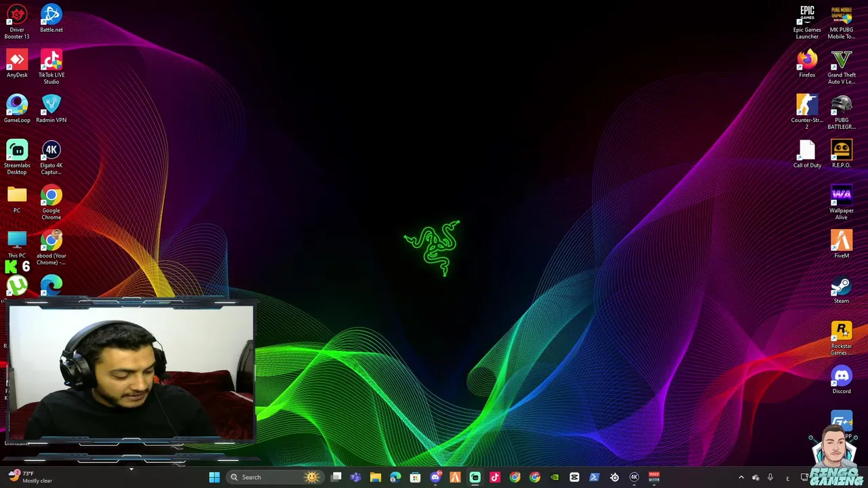Open GameLoop desktop shortcut
Viewport: 868px width, 488px height.
click(x=17, y=109)
